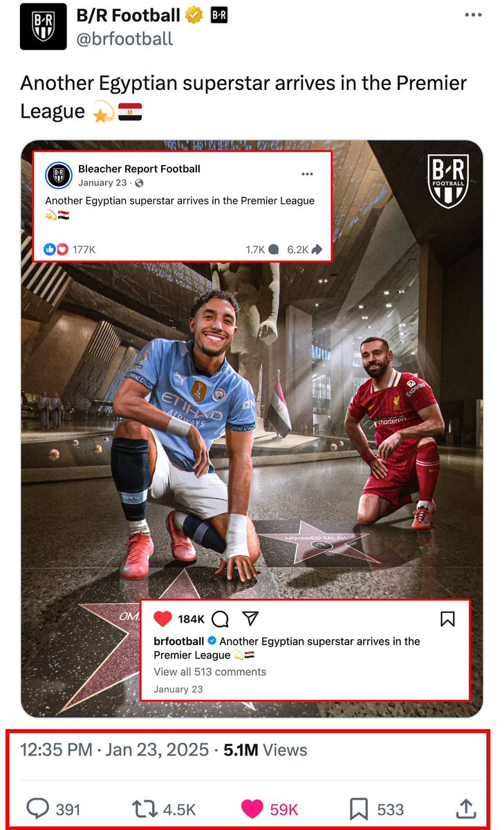Open three-dot menu in Bleacher Report Facebook card
This screenshot has width=504, height=830.
pos(307,174)
